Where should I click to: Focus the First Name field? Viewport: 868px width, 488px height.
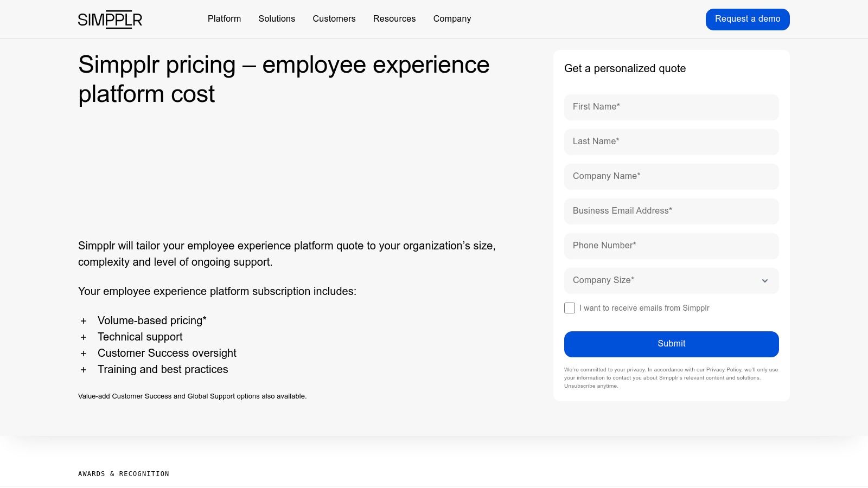click(x=672, y=107)
